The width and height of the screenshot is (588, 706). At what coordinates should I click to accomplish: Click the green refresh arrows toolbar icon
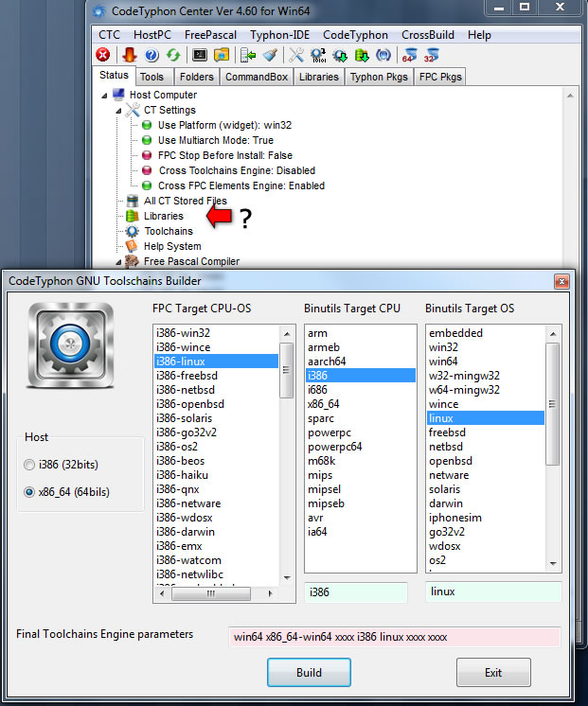[x=173, y=55]
